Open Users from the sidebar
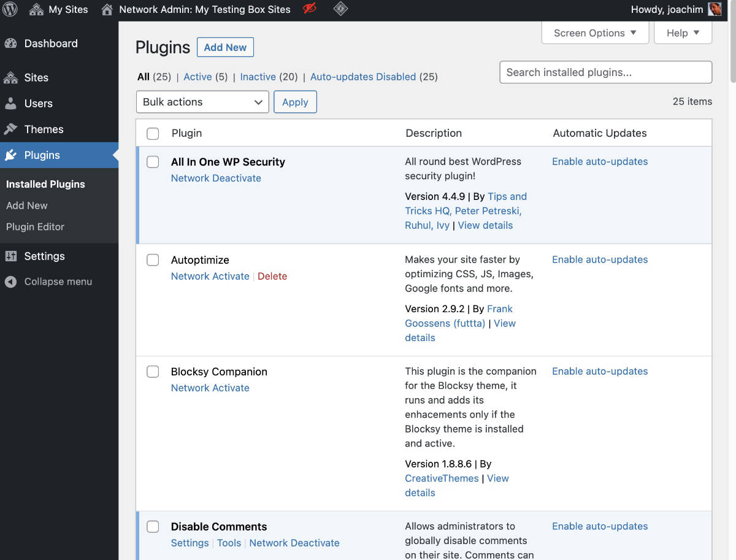Image resolution: width=736 pixels, height=560 pixels. coord(37,103)
